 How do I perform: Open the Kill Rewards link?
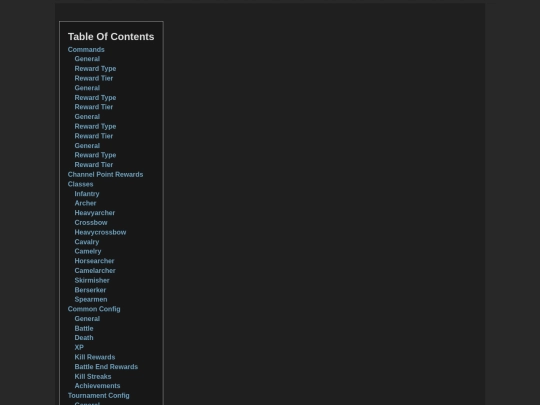pyautogui.click(x=95, y=357)
